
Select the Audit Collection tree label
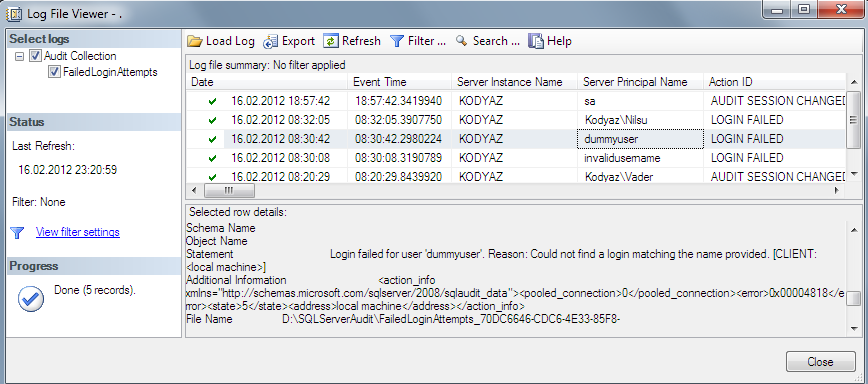tap(80, 56)
